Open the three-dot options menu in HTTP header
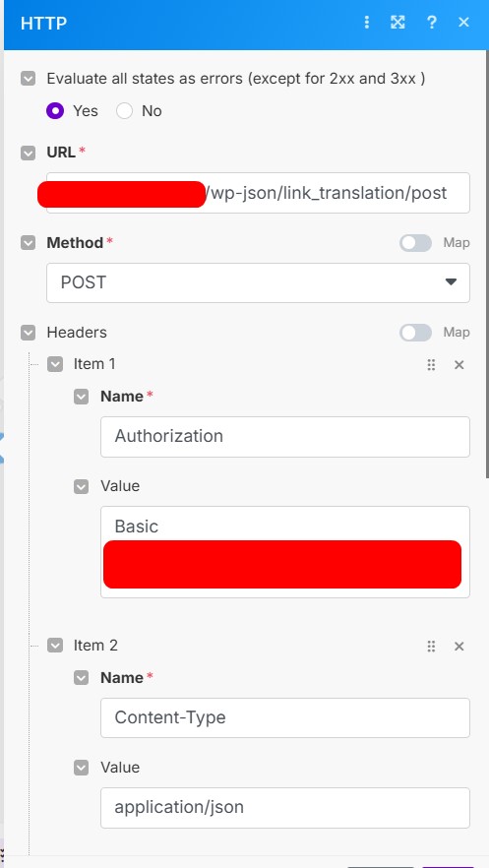489x868 pixels. tap(366, 22)
